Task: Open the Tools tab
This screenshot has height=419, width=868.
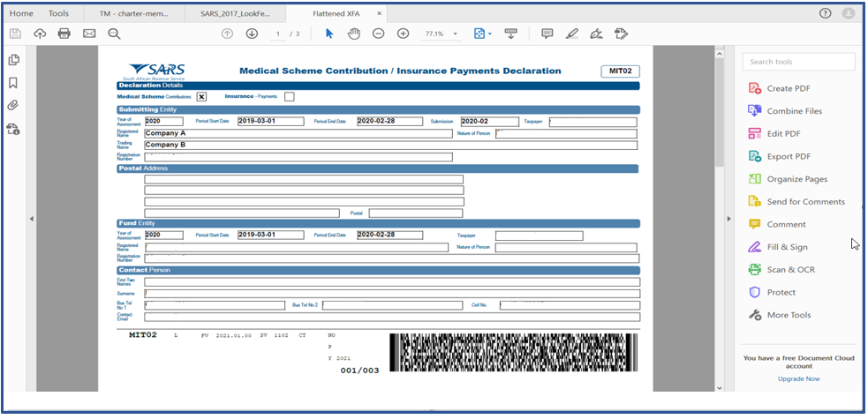Action: coord(58,13)
